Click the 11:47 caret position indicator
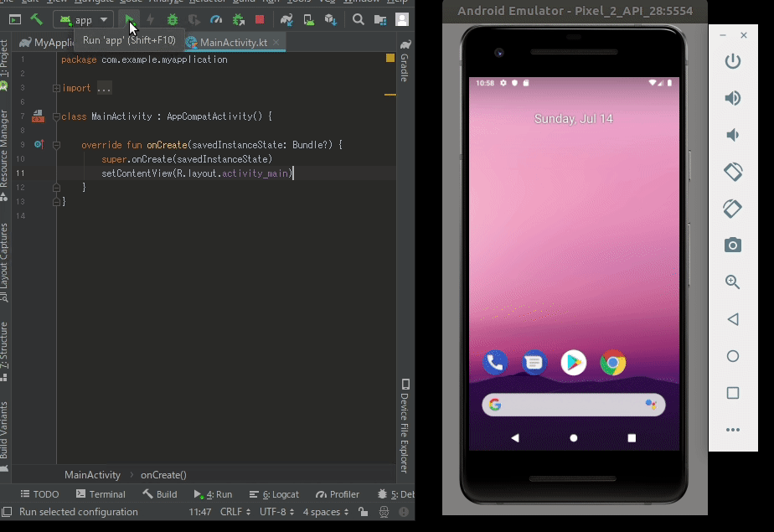 point(200,512)
